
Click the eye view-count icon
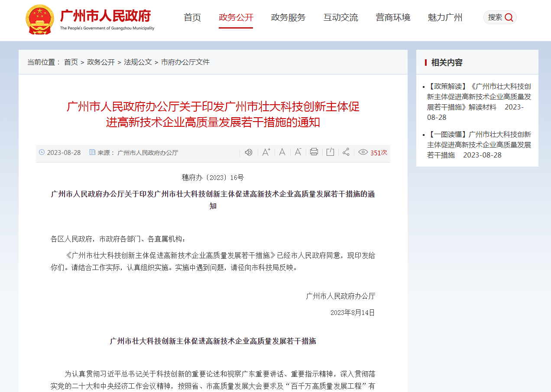363,152
